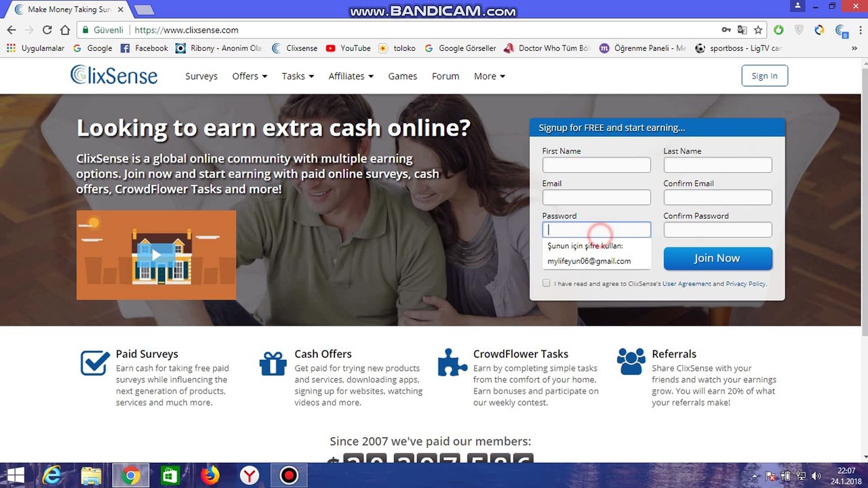Screen dimensions: 868x488
Task: Open the Privacy Policy link
Action: click(x=745, y=284)
